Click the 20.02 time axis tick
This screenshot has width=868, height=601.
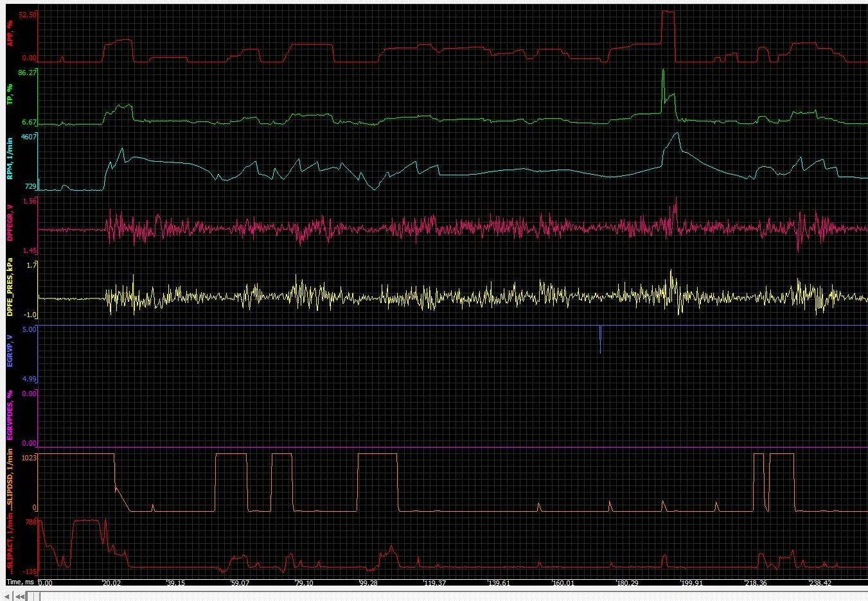pos(112,583)
